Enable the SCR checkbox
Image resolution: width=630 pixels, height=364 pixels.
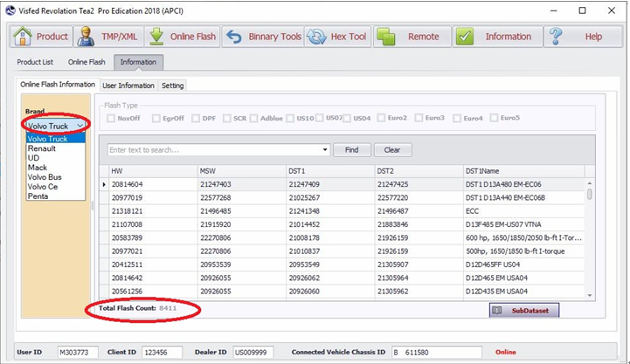pyautogui.click(x=227, y=118)
